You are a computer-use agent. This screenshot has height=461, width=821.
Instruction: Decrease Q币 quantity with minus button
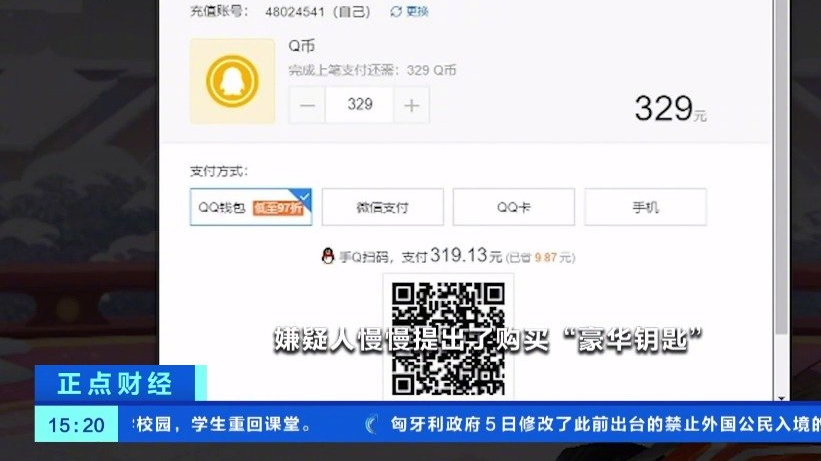(307, 105)
